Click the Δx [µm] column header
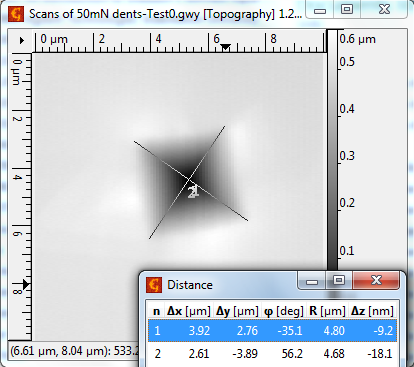The height and width of the screenshot is (367, 414). (189, 311)
